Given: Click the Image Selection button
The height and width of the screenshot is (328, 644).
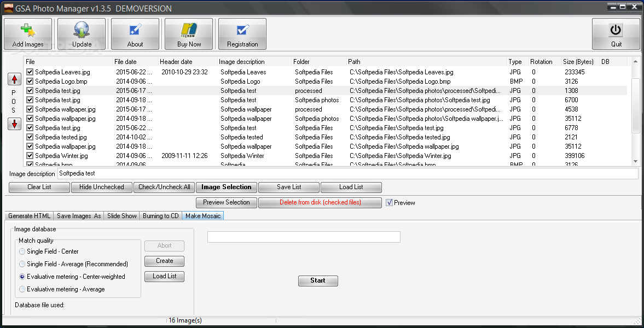Looking at the screenshot, I should point(227,187).
